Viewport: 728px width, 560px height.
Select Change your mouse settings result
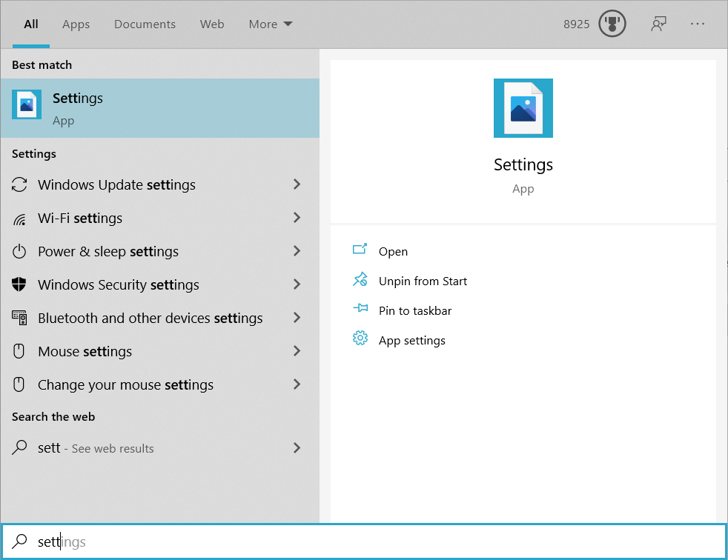pyautogui.click(x=160, y=385)
